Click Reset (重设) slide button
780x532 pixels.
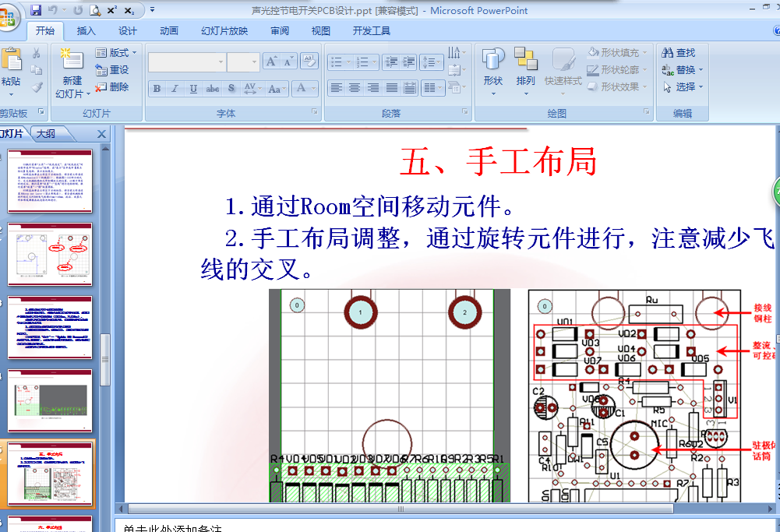point(112,70)
